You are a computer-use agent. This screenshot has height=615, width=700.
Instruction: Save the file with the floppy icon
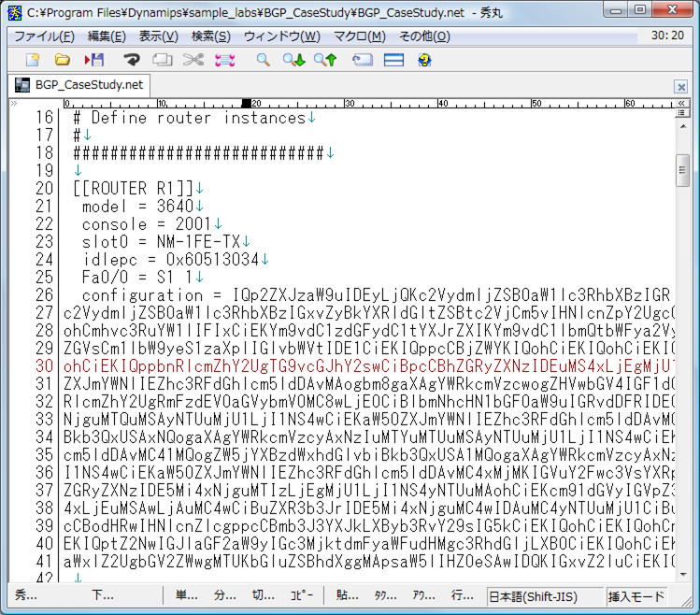point(94,60)
